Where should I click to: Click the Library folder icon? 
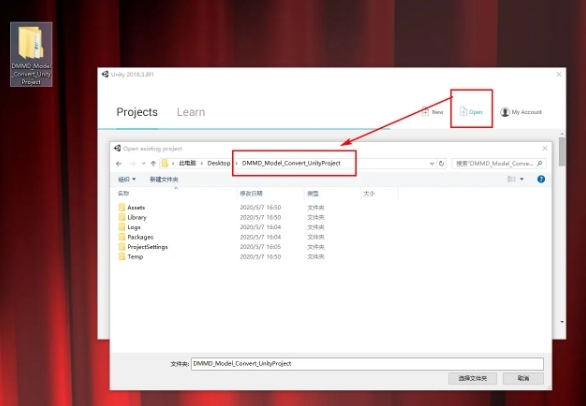coord(122,217)
